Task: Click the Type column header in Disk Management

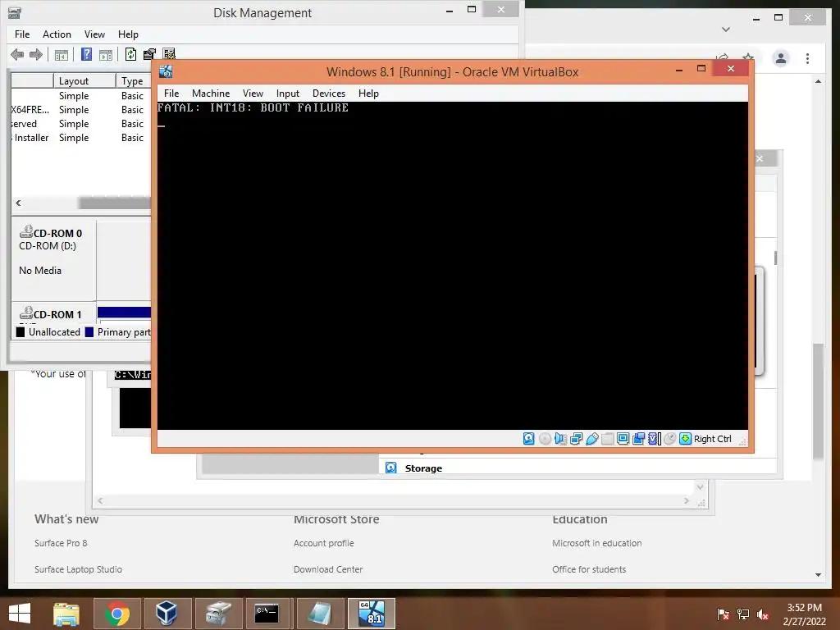Action: tap(134, 81)
